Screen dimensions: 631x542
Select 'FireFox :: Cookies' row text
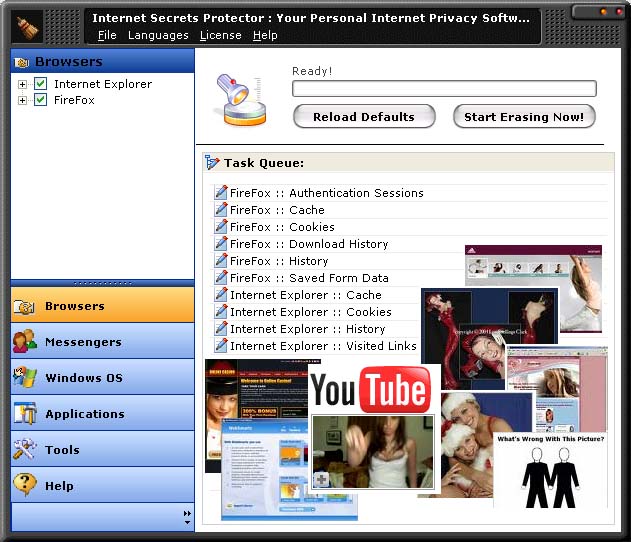[282, 227]
